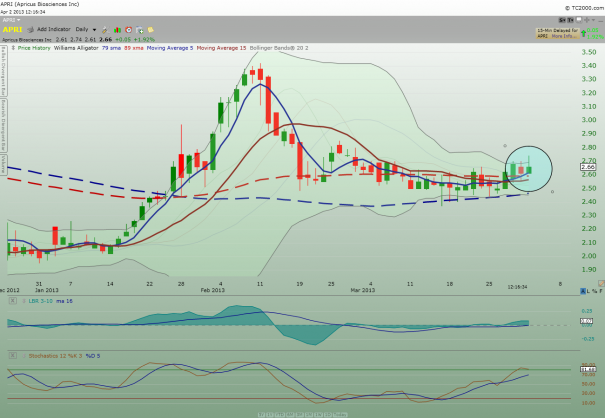Select the LBR 3-10 indicator label
This screenshot has width=605, height=418.
[41, 301]
